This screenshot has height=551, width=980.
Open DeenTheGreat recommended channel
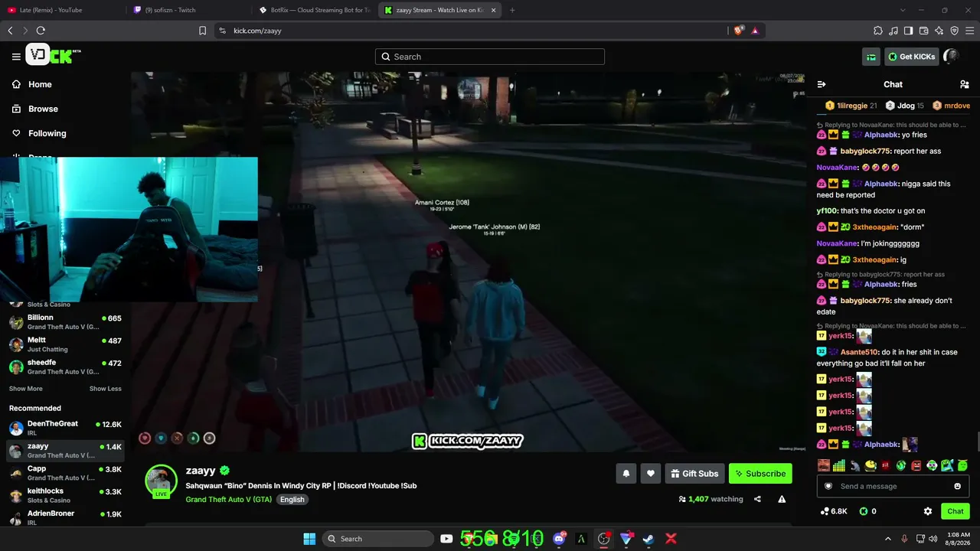pyautogui.click(x=65, y=428)
